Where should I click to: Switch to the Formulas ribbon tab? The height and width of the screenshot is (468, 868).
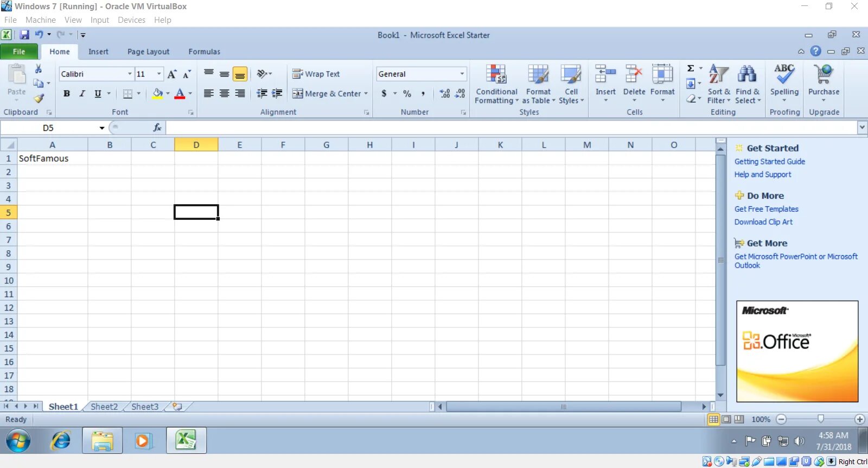click(204, 52)
